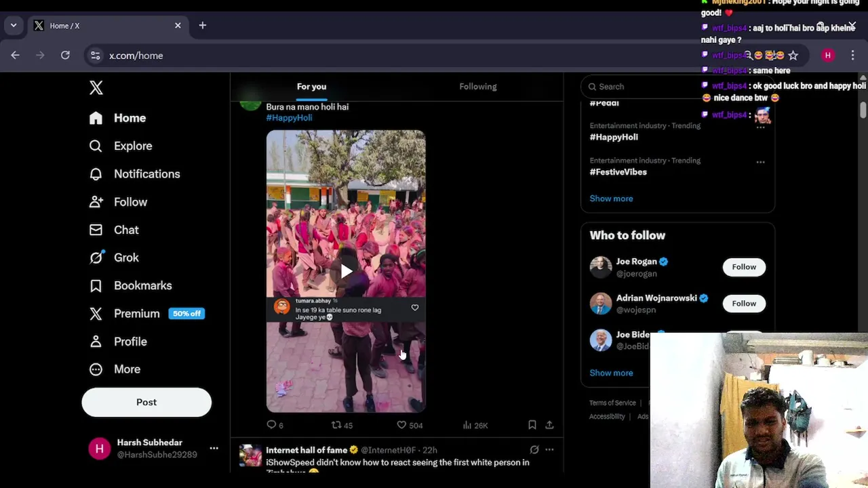Share the Holi post
This screenshot has height=488, width=868.
[549, 425]
